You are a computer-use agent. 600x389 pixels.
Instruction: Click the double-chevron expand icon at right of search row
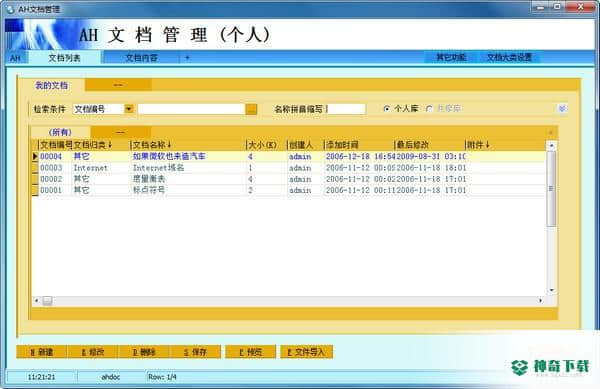coord(562,109)
